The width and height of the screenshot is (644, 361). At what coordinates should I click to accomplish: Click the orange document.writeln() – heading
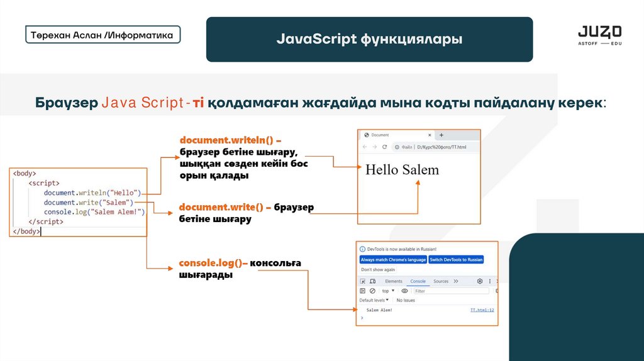tap(230, 140)
